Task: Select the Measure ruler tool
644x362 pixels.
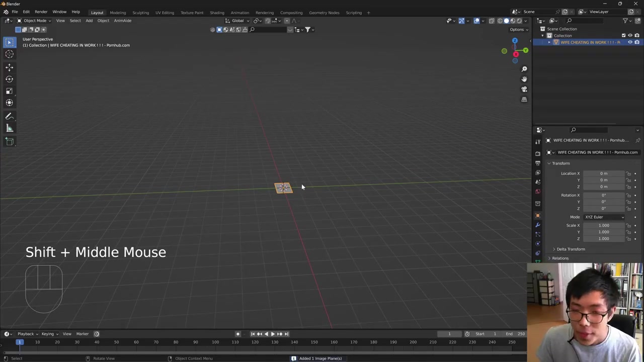Action: (x=9, y=129)
